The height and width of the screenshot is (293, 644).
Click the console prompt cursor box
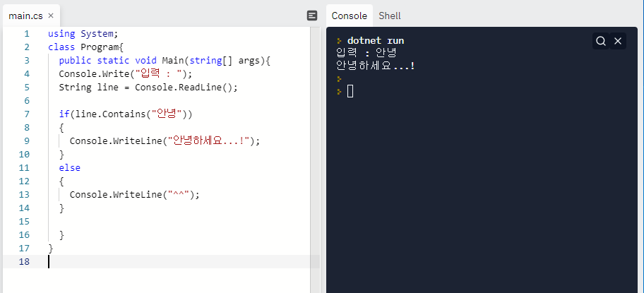pyautogui.click(x=350, y=91)
